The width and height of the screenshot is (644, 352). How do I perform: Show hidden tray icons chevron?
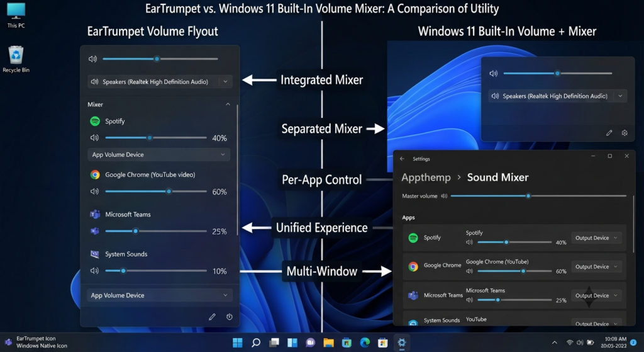point(554,343)
